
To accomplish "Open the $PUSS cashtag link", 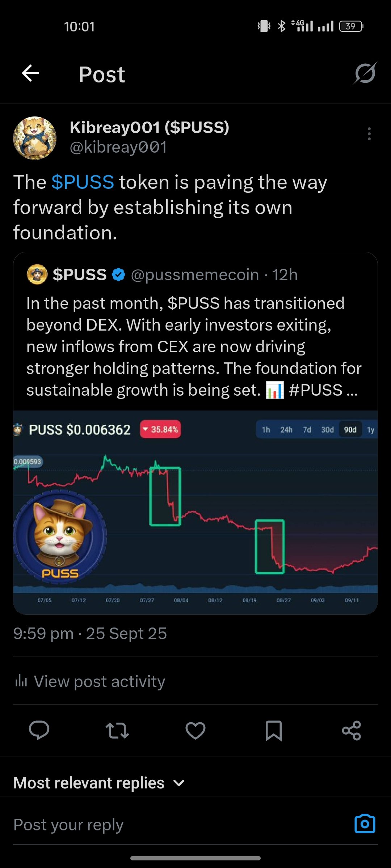I will pyautogui.click(x=83, y=182).
